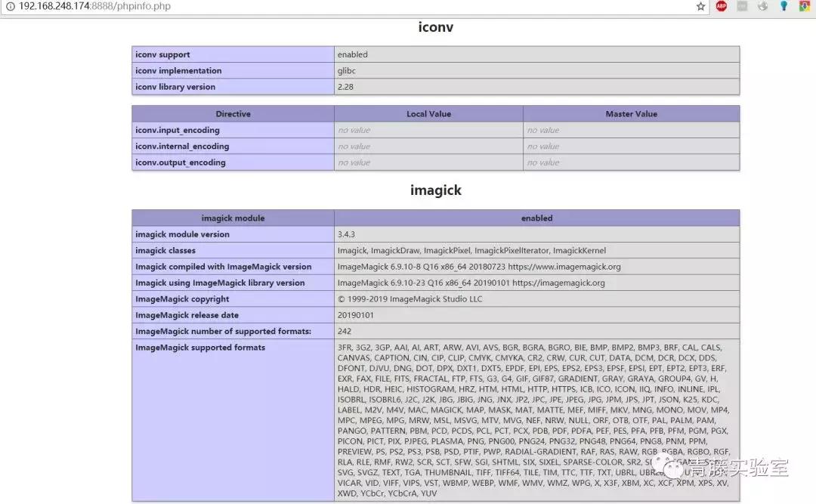The height and width of the screenshot is (504, 816).
Task: Click the https://www.imagemagick.org text in compiled row
Action: coord(564,267)
